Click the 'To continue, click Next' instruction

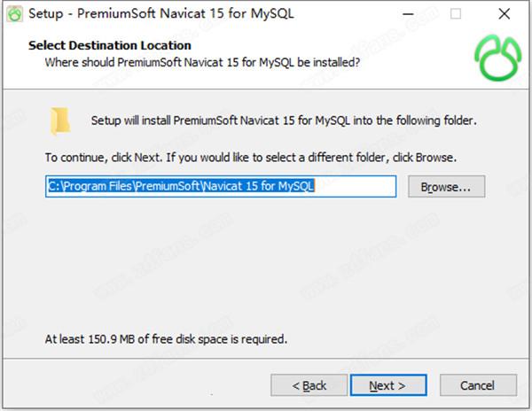tap(251, 158)
